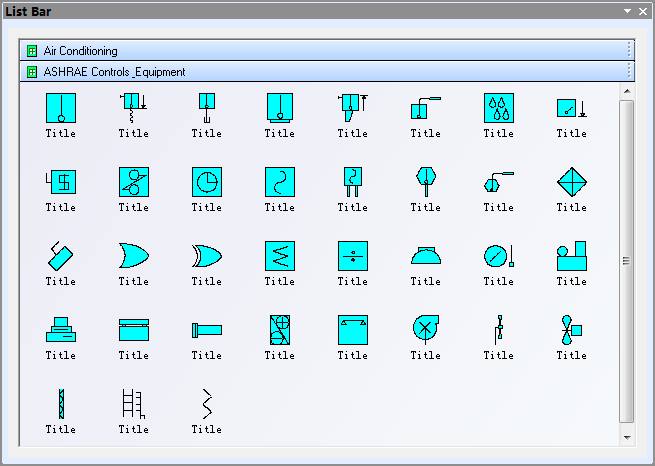Select the two circles percent-style symbol
655x466 pixels.
(133, 181)
